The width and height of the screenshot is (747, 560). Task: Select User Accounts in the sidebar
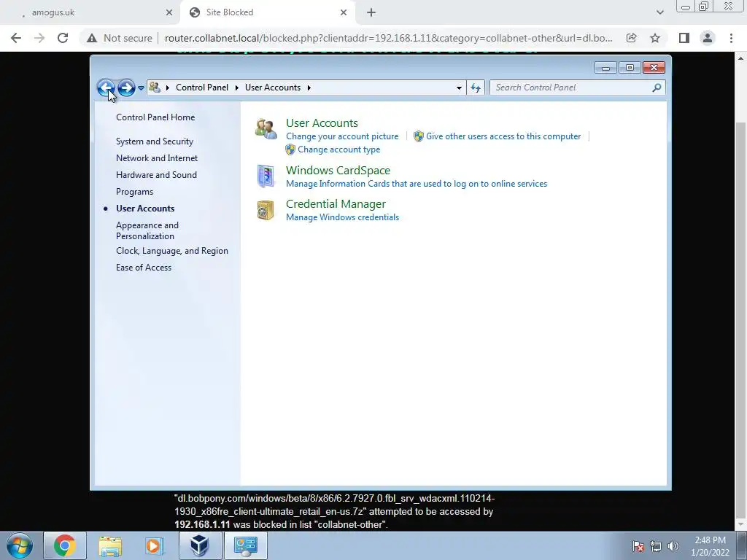[x=145, y=209]
